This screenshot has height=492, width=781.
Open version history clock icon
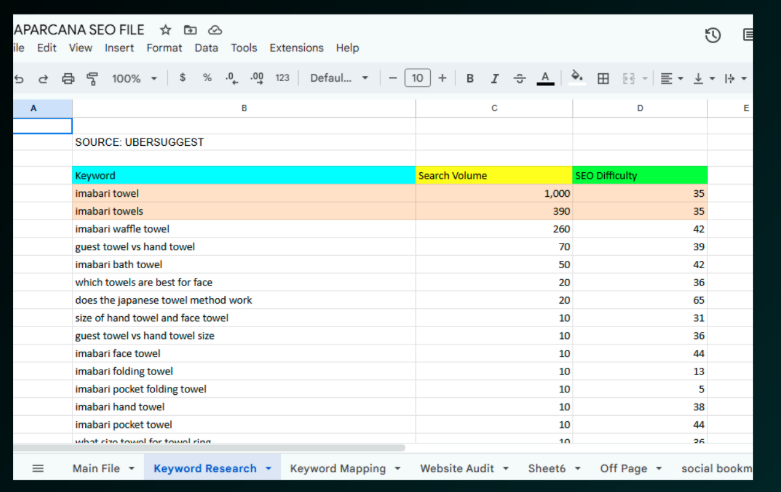click(713, 35)
